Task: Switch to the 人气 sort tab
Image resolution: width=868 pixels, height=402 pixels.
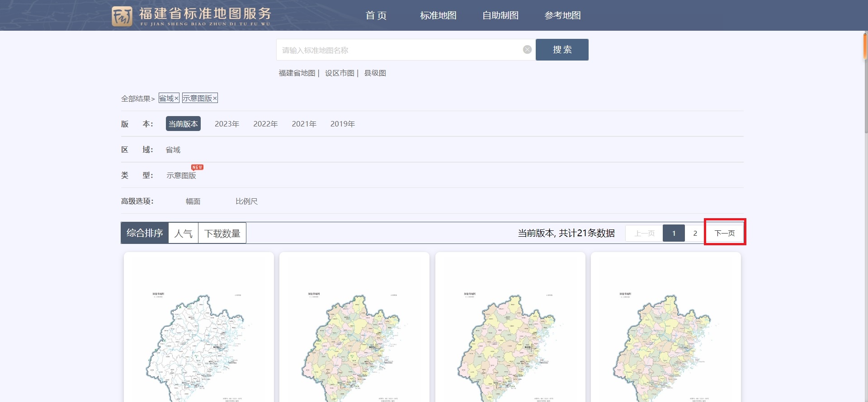Action: [x=183, y=233]
